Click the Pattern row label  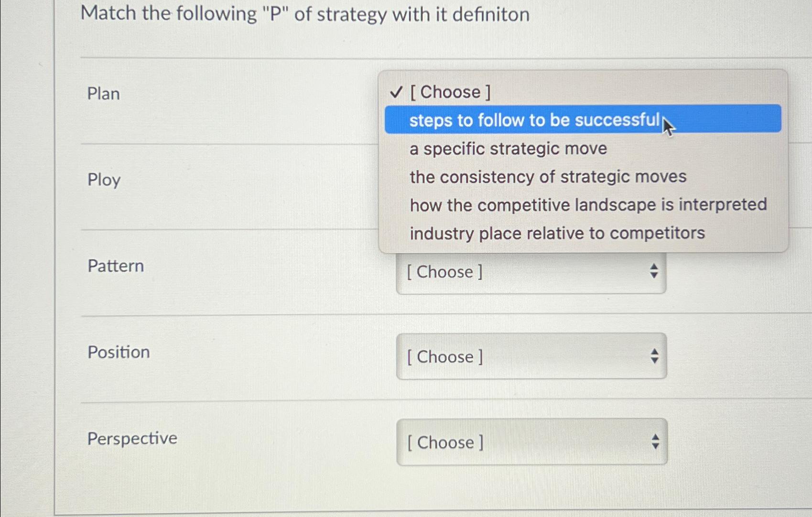click(116, 266)
